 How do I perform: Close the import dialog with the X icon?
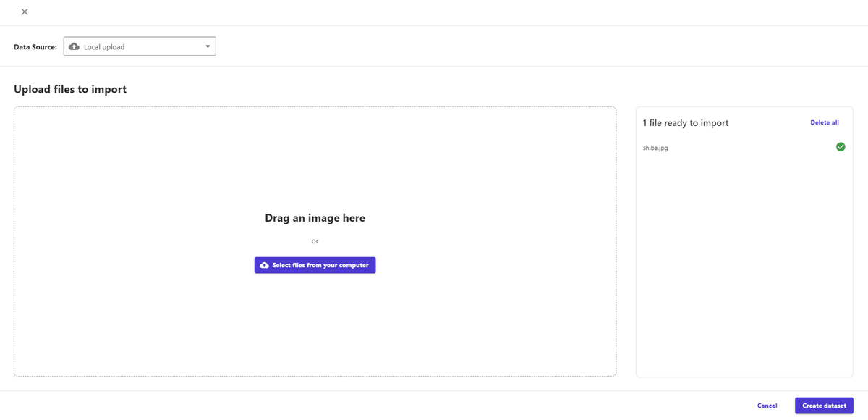[x=25, y=12]
